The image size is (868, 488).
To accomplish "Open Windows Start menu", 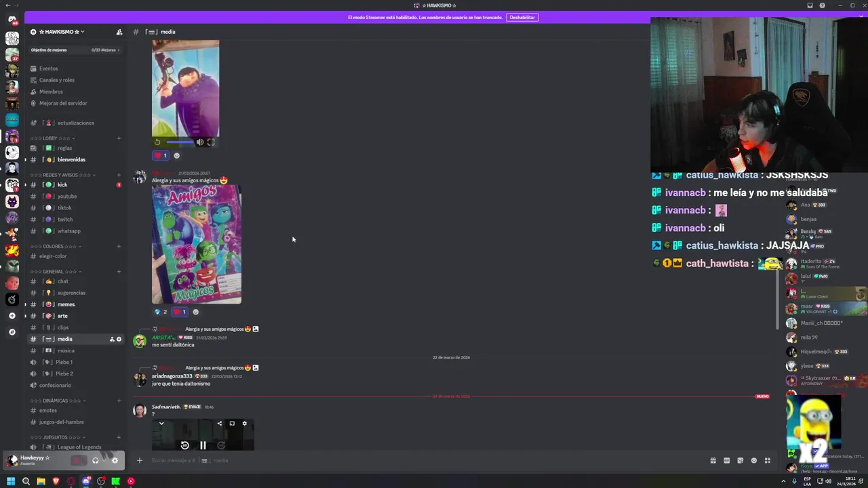I will coord(10,481).
